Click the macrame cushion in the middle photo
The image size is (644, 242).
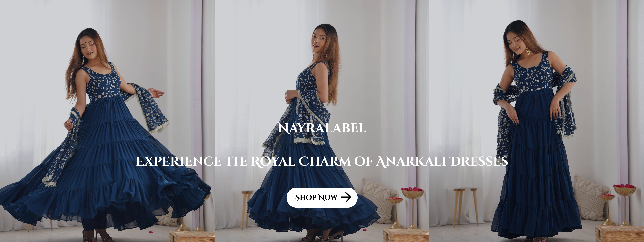379,200
